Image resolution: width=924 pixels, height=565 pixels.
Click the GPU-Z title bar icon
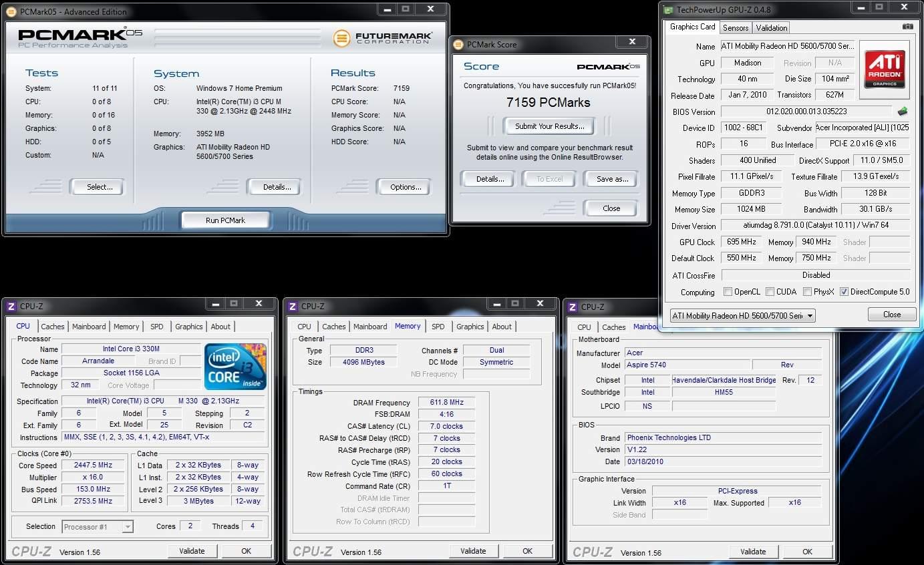pyautogui.click(x=668, y=10)
